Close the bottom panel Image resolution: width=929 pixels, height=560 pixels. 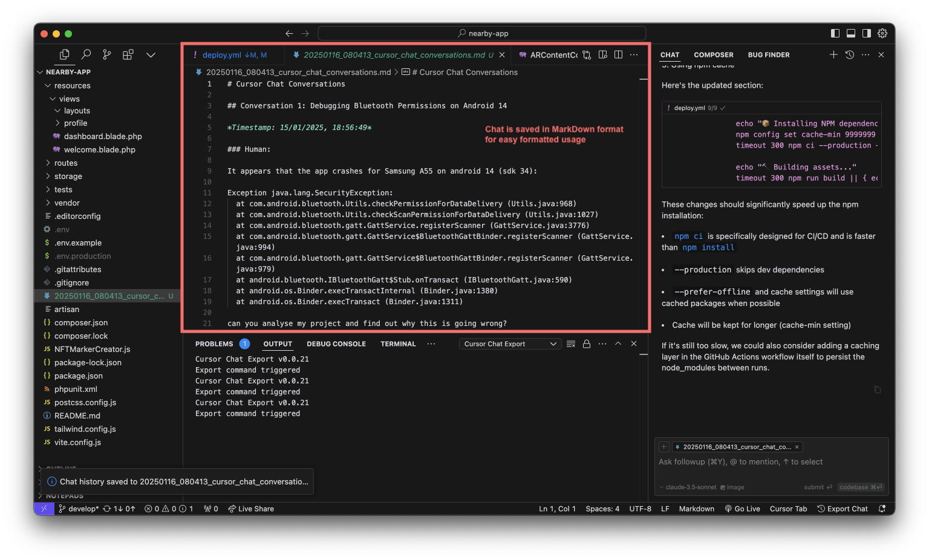click(634, 343)
